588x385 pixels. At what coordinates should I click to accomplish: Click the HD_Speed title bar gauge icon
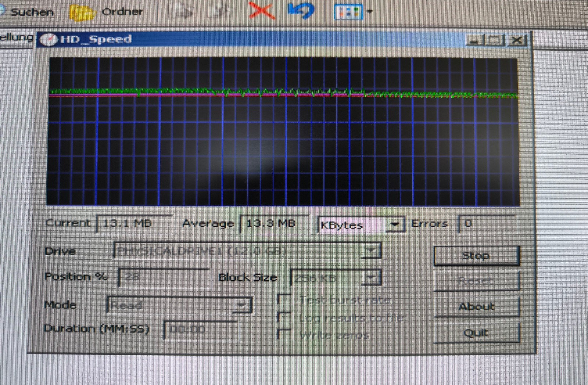(49, 39)
